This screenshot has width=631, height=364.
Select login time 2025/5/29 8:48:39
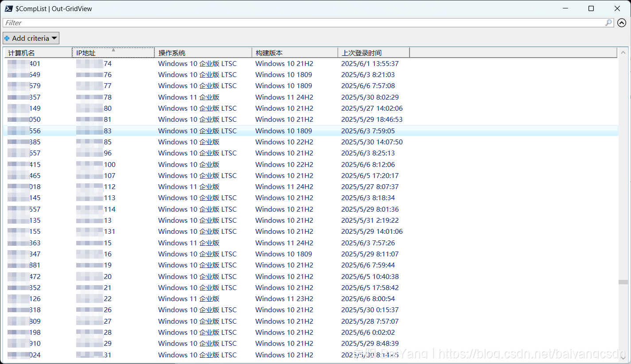point(370,343)
